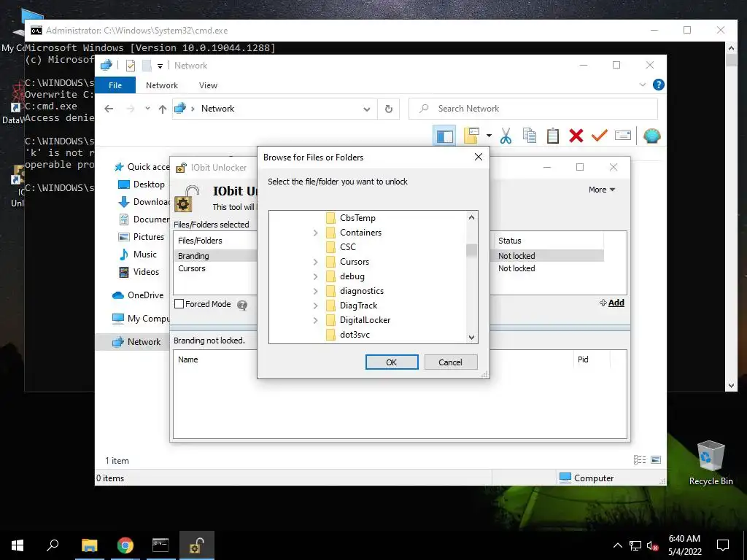
Task: Select Pictures in the navigation pane
Action: click(141, 237)
